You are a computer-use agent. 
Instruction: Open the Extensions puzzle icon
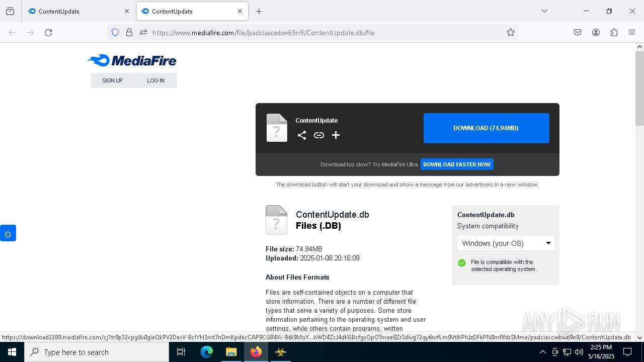pos(614,33)
